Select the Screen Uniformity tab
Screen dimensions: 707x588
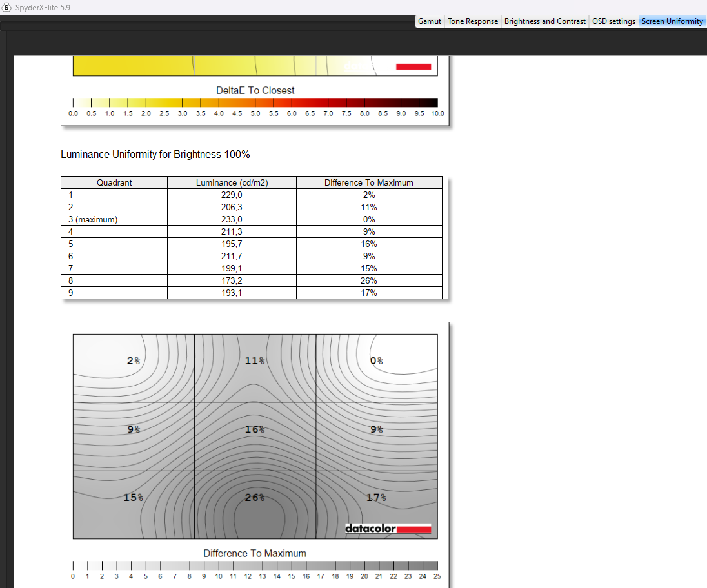click(672, 21)
